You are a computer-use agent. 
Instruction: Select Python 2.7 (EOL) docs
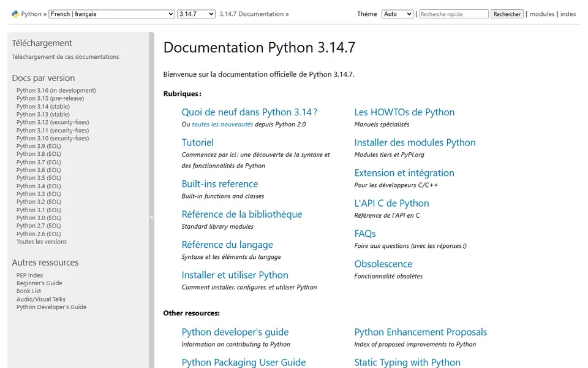tap(39, 226)
